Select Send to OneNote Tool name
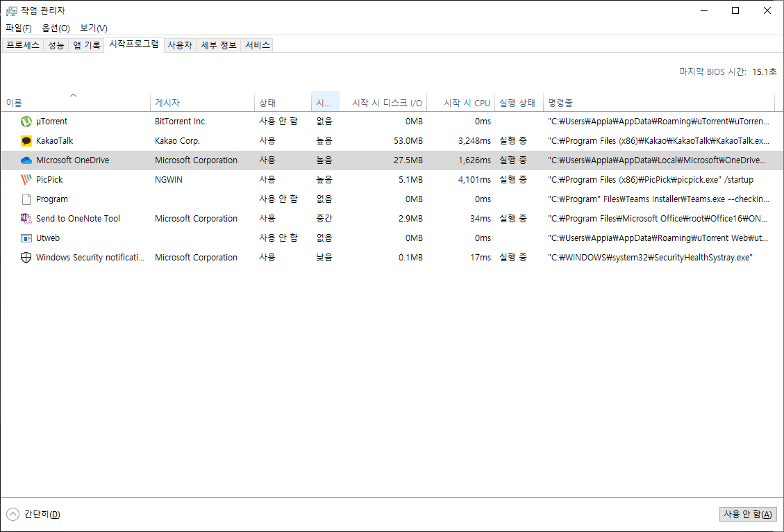This screenshot has height=532, width=784. click(x=78, y=219)
